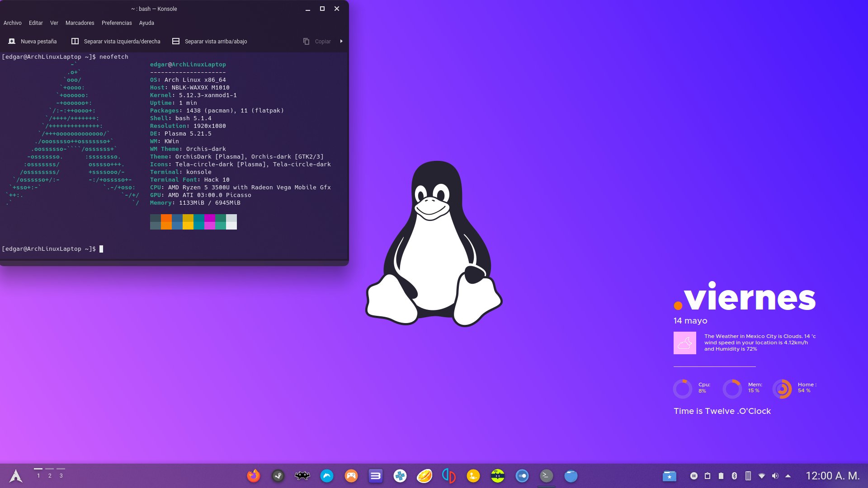This screenshot has height=488, width=868.
Task: Open the Preferencias menu
Action: tap(117, 23)
